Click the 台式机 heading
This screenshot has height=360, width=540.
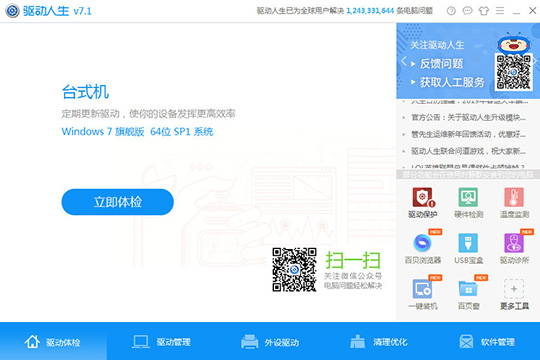click(85, 92)
